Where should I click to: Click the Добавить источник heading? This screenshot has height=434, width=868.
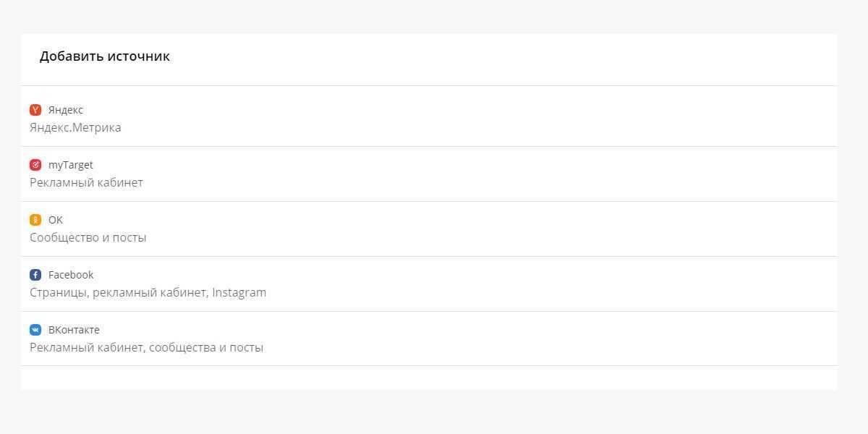(x=105, y=56)
